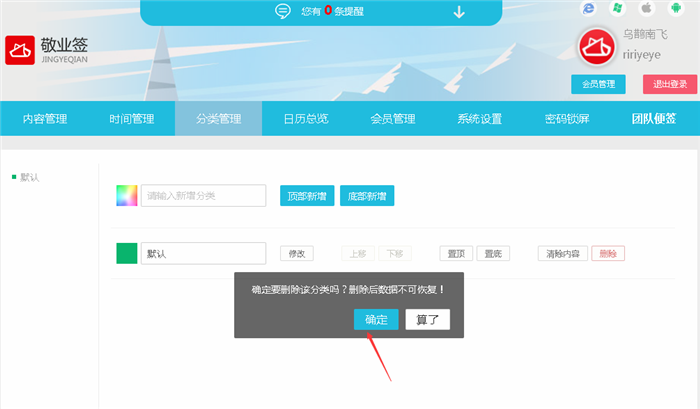Open the rainbow color picker swatch
The height and width of the screenshot is (409, 700).
click(126, 196)
